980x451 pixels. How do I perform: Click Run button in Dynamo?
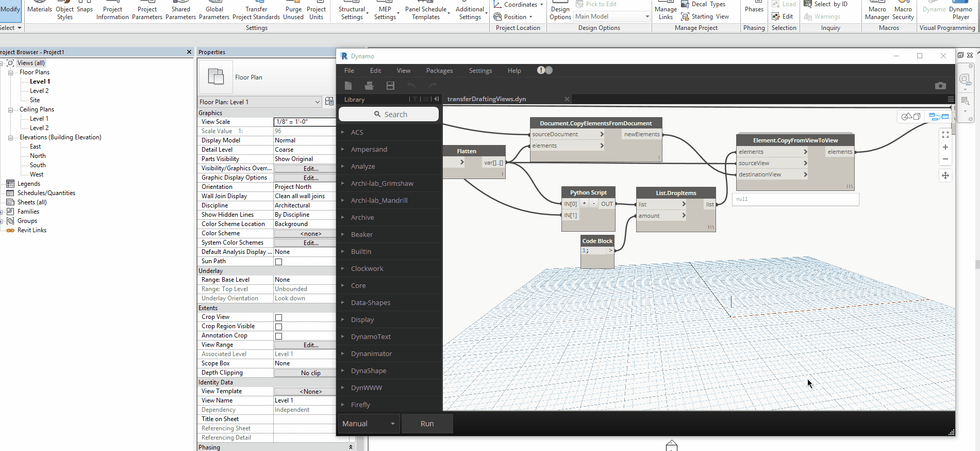point(427,424)
